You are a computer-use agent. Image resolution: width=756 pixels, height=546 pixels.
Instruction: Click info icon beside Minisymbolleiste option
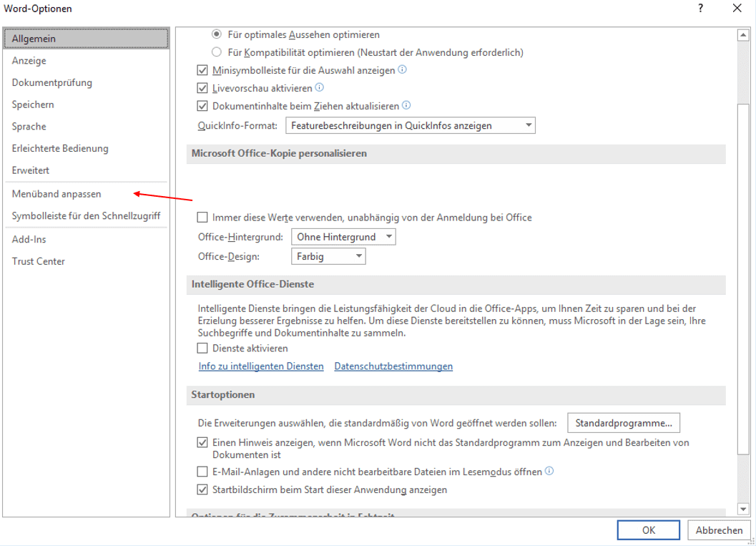click(x=402, y=70)
